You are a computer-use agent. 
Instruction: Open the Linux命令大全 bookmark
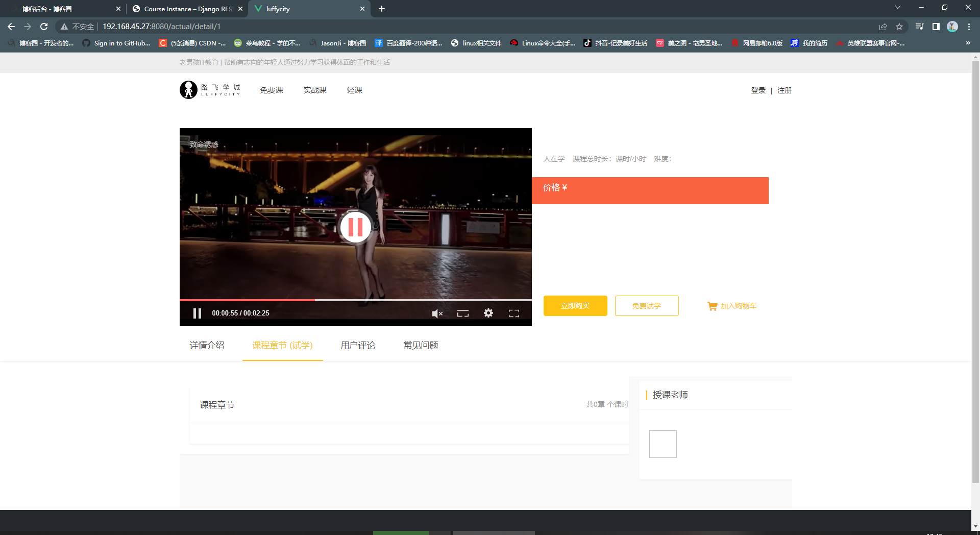point(543,43)
